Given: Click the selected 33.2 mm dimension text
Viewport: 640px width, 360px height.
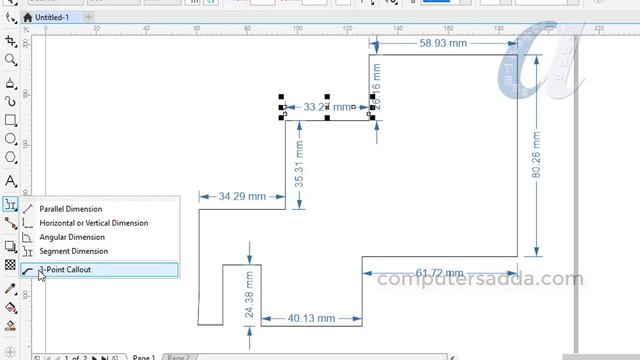Looking at the screenshot, I should click(x=327, y=107).
